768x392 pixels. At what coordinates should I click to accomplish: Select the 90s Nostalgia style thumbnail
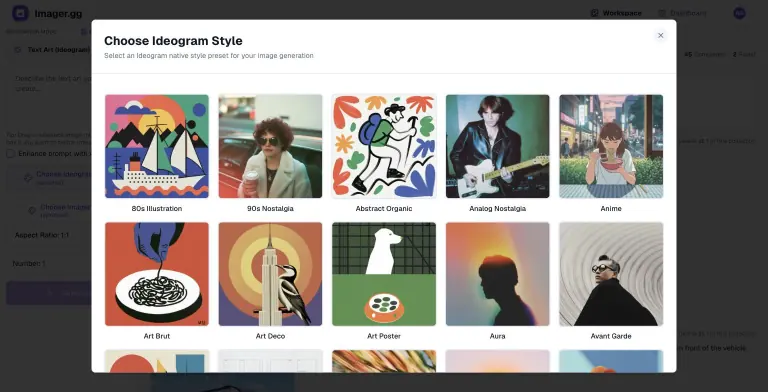pos(270,146)
